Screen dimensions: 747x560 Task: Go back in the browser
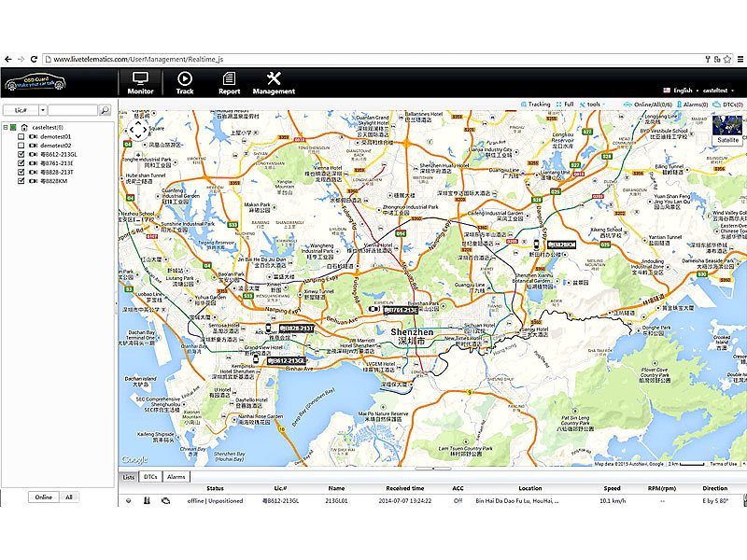coord(8,59)
